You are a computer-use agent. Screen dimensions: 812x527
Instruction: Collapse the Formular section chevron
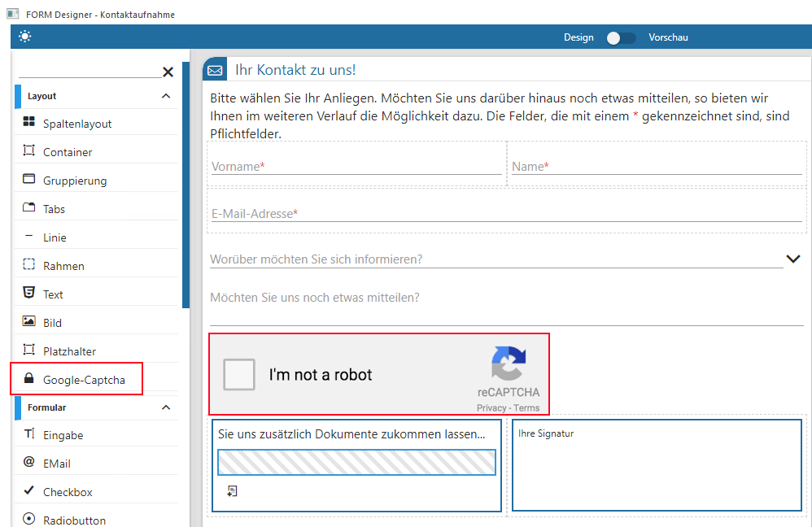[166, 407]
